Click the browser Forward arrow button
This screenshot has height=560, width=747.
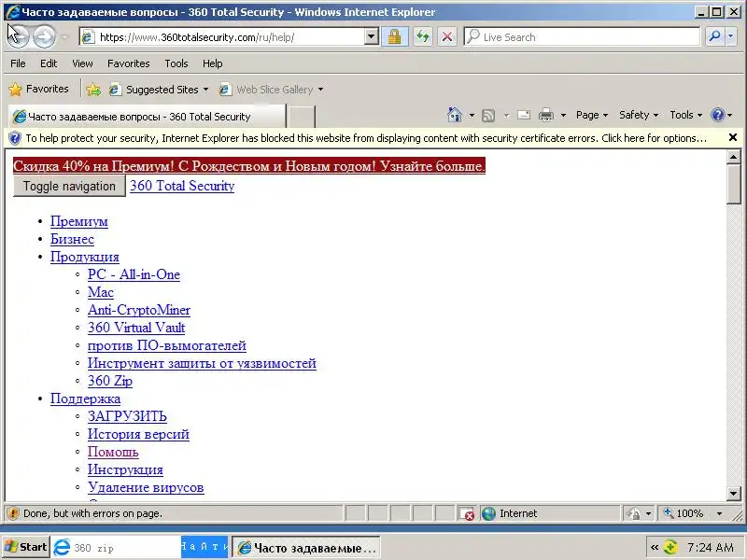tap(44, 36)
